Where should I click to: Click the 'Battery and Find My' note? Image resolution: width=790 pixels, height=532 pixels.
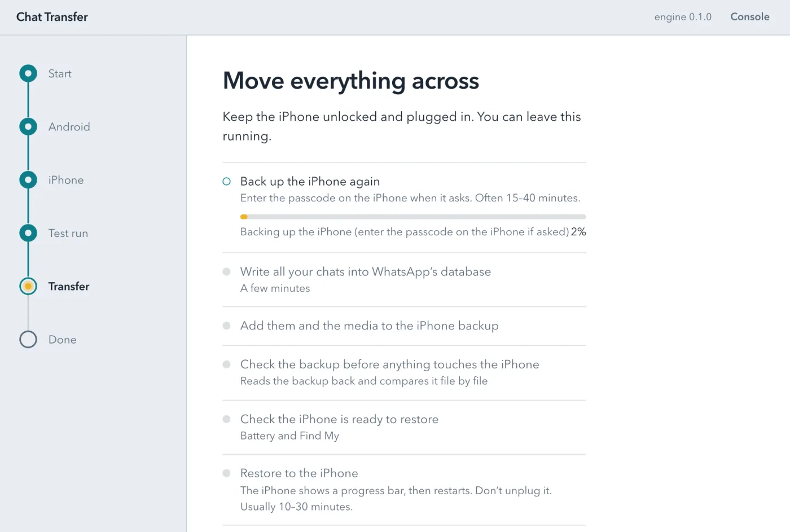289,436
